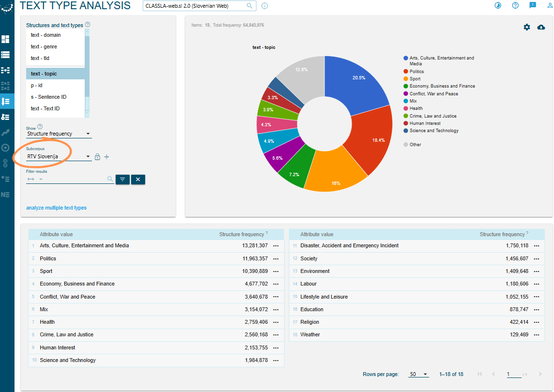This screenshot has width=554, height=392.
Task: Select text - topic in list
Action: (x=56, y=74)
